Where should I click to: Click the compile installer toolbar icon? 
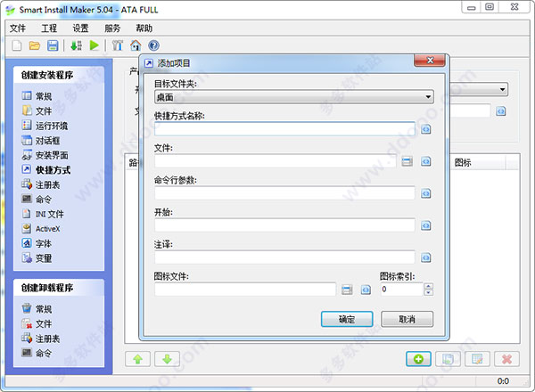[76, 45]
